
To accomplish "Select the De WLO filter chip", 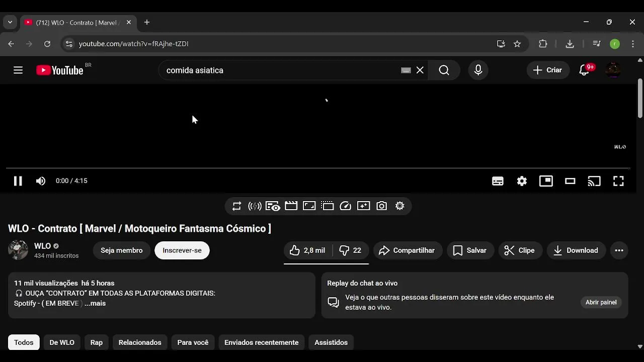I will pos(62,342).
